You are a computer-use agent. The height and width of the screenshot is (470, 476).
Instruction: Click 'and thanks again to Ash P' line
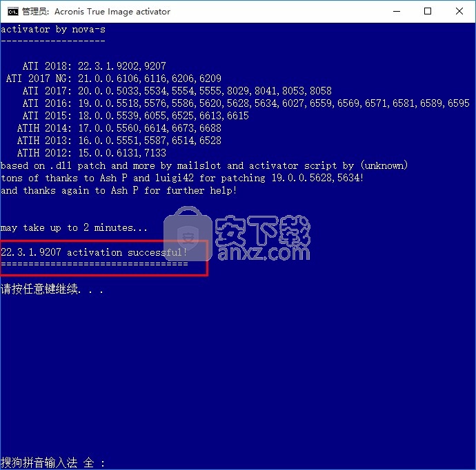pyautogui.click(x=119, y=190)
